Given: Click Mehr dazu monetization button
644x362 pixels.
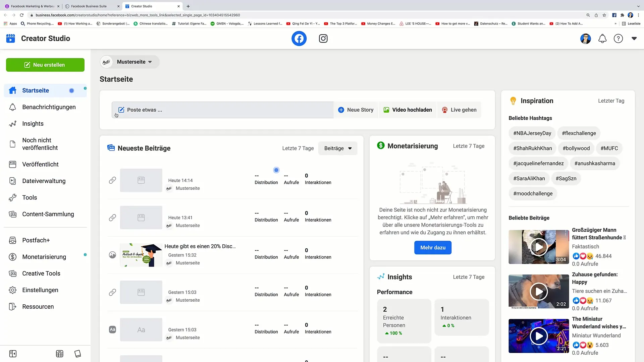Looking at the screenshot, I should coord(433,247).
